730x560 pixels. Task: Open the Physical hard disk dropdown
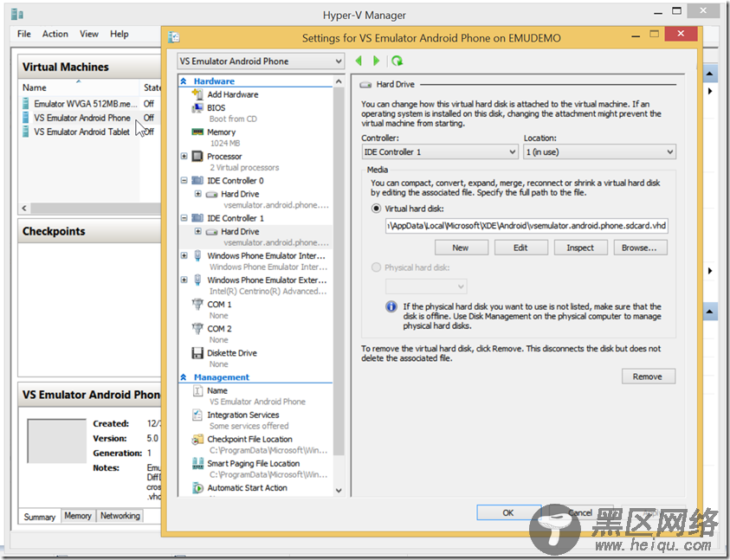(426, 286)
